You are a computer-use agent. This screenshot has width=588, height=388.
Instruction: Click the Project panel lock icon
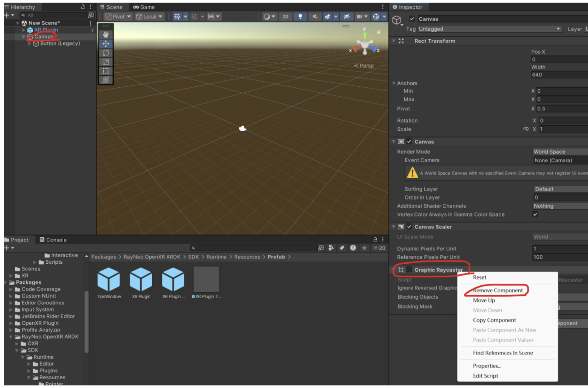pyautogui.click(x=375, y=239)
